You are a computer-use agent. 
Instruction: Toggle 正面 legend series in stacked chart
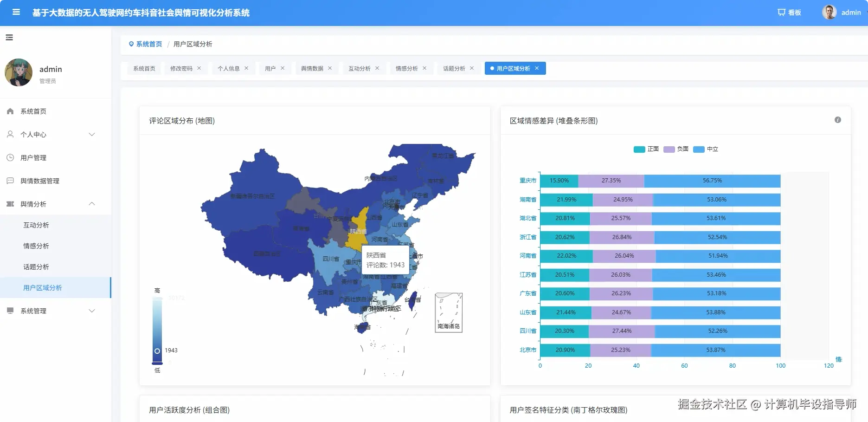coord(646,149)
